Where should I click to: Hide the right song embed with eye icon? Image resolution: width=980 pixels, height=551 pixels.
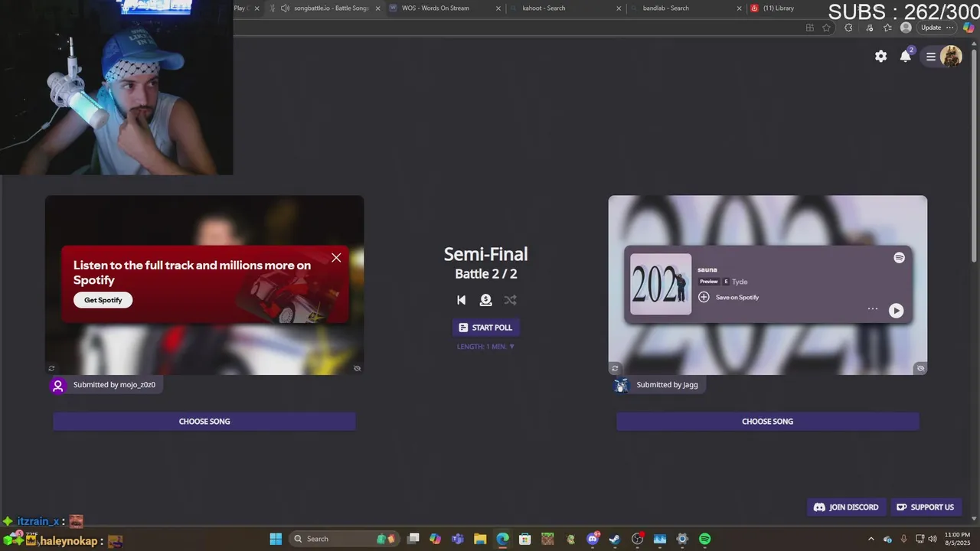click(920, 368)
